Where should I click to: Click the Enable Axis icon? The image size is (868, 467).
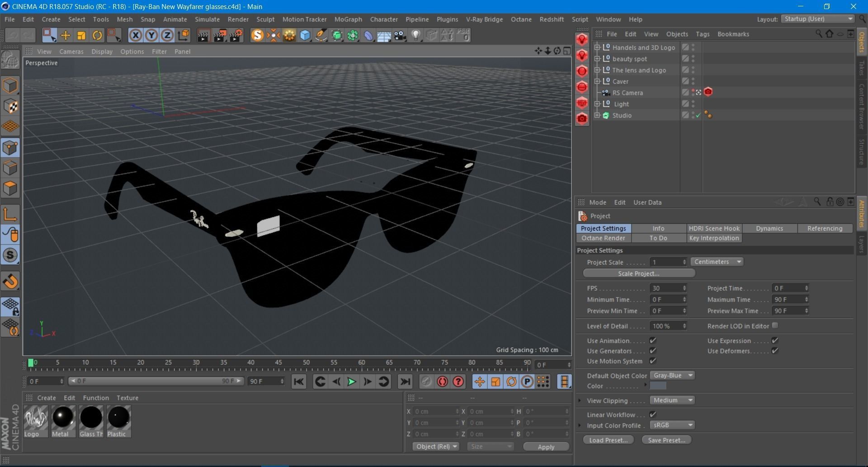(10, 214)
